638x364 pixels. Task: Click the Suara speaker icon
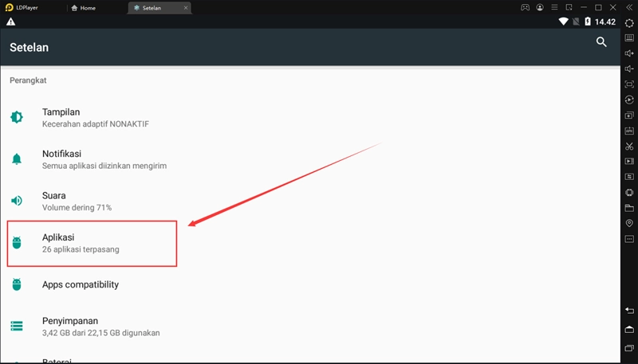(17, 201)
